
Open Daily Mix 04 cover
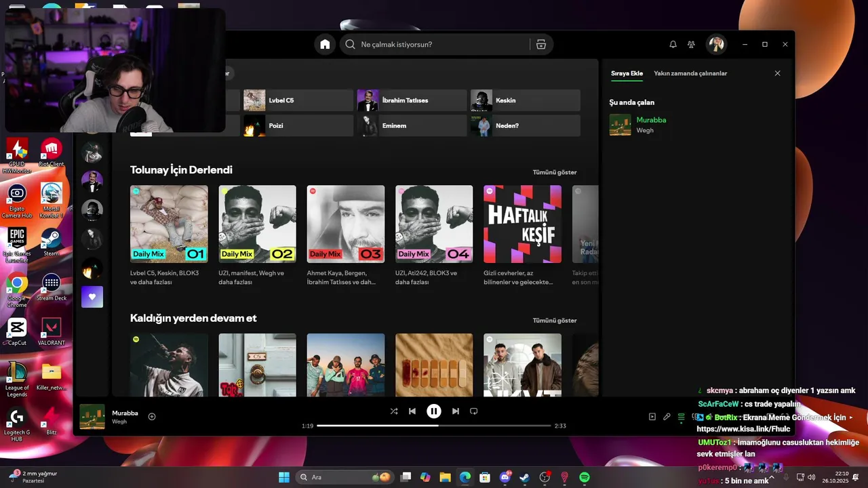(434, 224)
